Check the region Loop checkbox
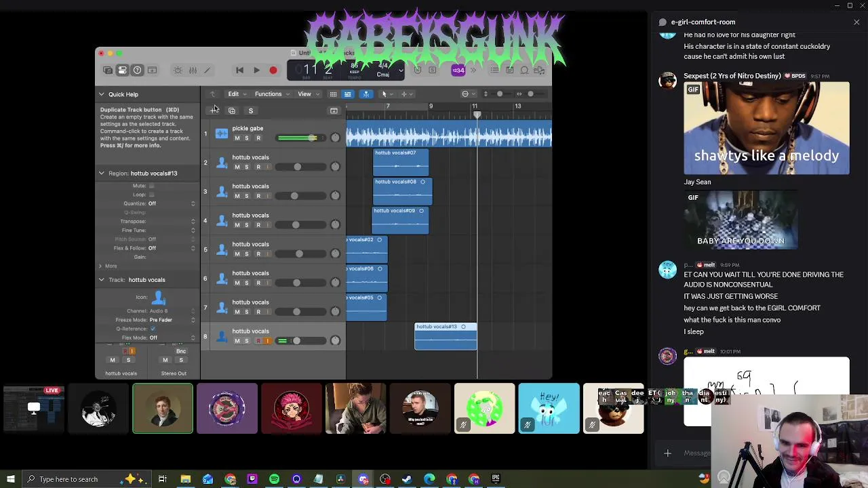 [151, 195]
